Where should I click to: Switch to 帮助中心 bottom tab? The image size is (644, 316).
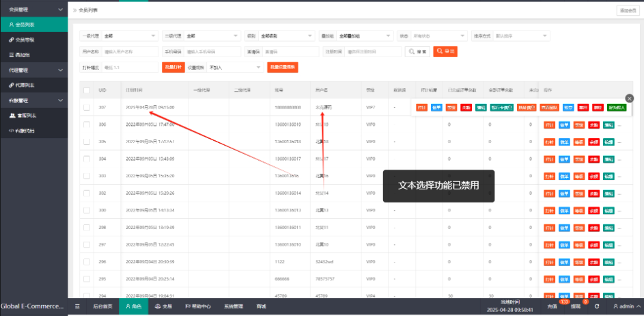click(198, 306)
